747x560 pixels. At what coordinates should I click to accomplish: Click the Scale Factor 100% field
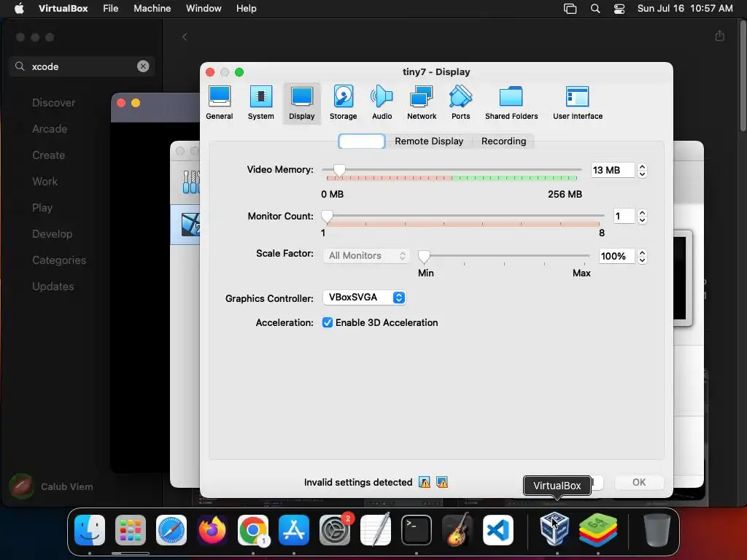tap(617, 256)
